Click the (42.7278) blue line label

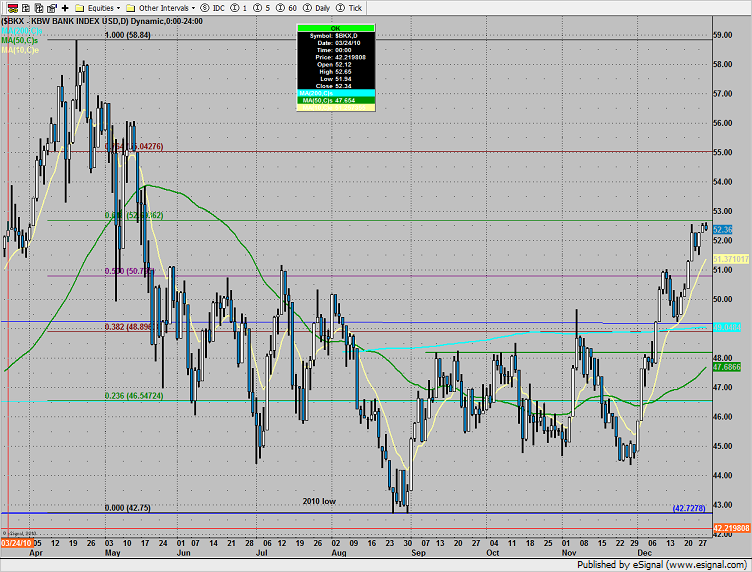click(689, 508)
